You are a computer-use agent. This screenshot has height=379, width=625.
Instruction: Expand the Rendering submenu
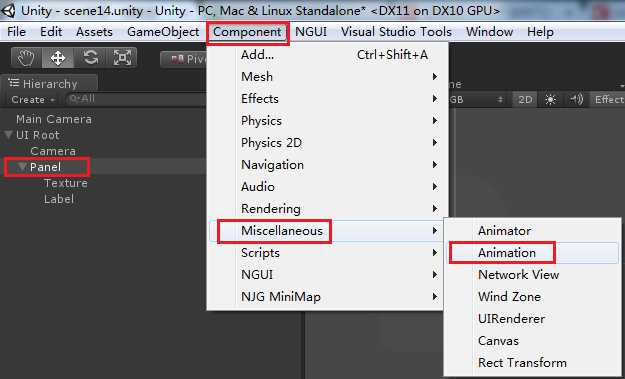[x=326, y=208]
